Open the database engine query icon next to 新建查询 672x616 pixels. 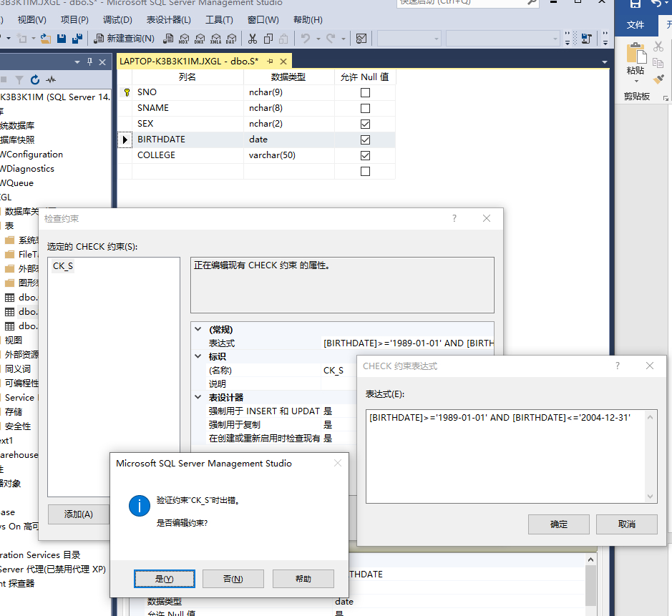[168, 39]
